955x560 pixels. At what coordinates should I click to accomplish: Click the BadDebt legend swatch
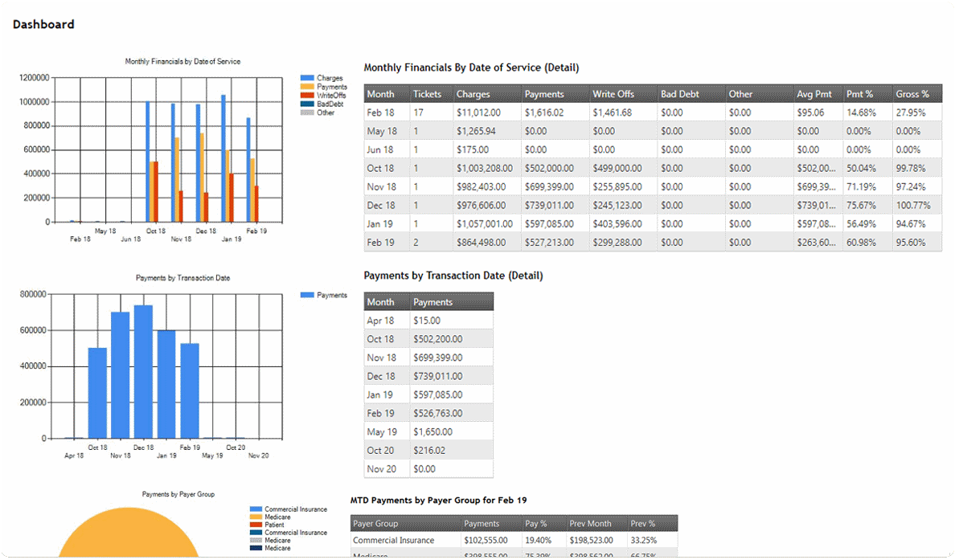[307, 104]
